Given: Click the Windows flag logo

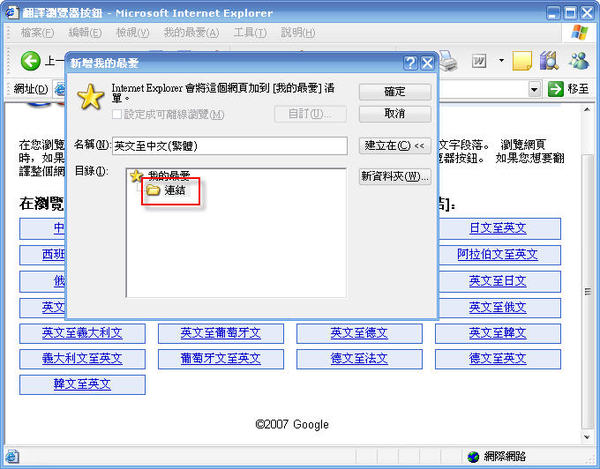Looking at the screenshot, I should [580, 33].
